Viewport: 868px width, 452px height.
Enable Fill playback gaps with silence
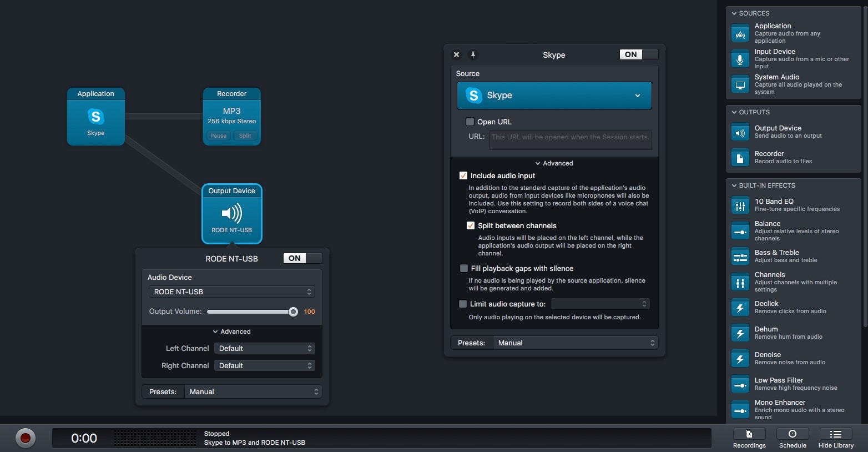(464, 268)
